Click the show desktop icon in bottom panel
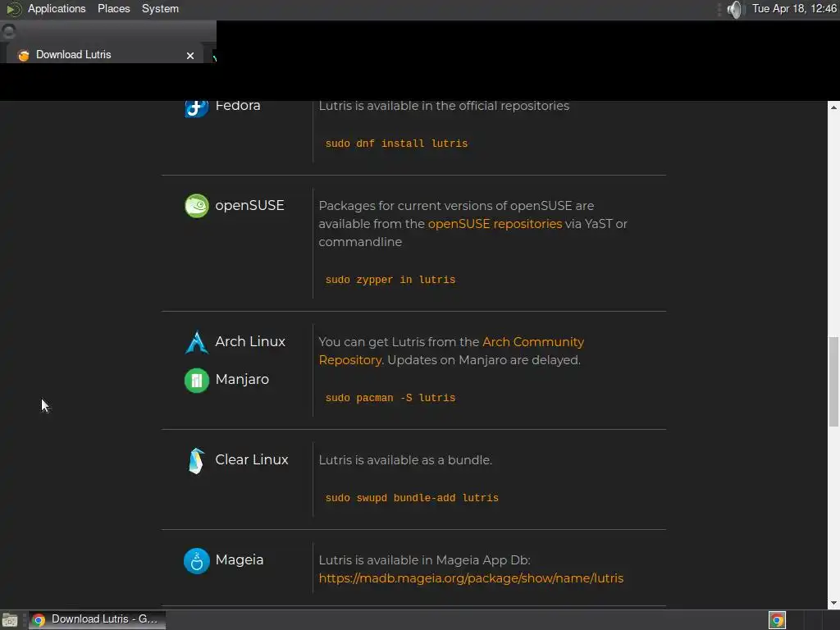Viewport: 840px width, 630px height. 10,620
